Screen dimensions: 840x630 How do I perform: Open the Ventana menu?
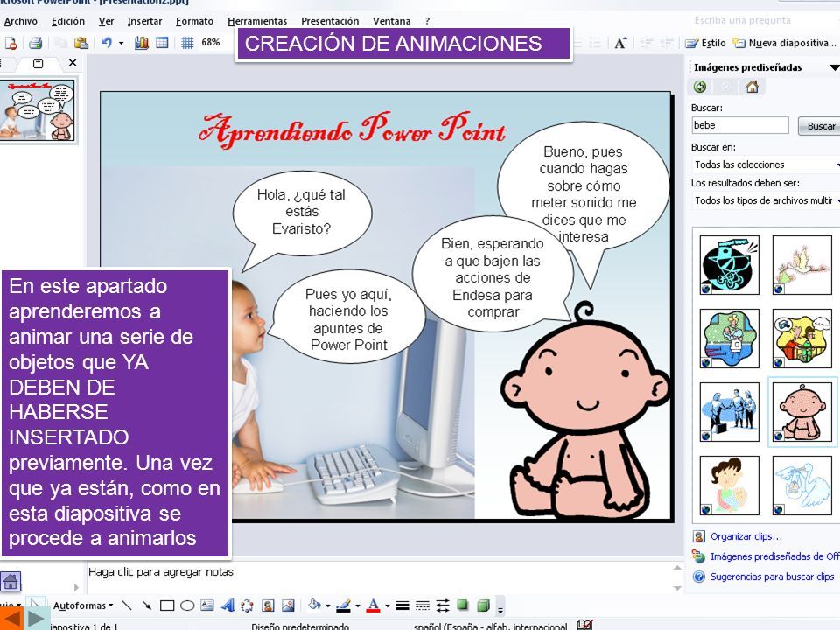tap(392, 21)
